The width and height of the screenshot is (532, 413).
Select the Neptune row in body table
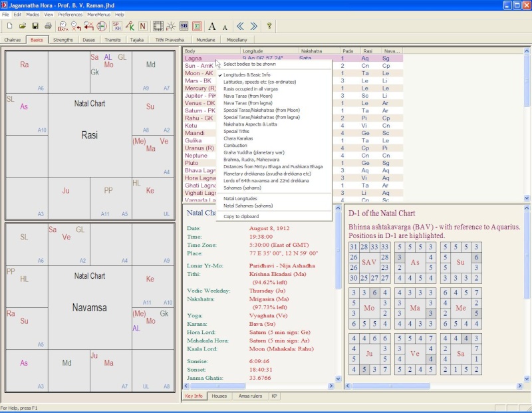pyautogui.click(x=293, y=156)
